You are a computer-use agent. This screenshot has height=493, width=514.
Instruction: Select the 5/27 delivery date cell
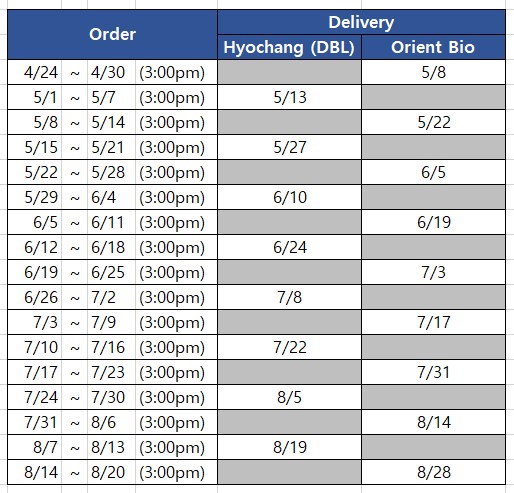[x=289, y=147]
